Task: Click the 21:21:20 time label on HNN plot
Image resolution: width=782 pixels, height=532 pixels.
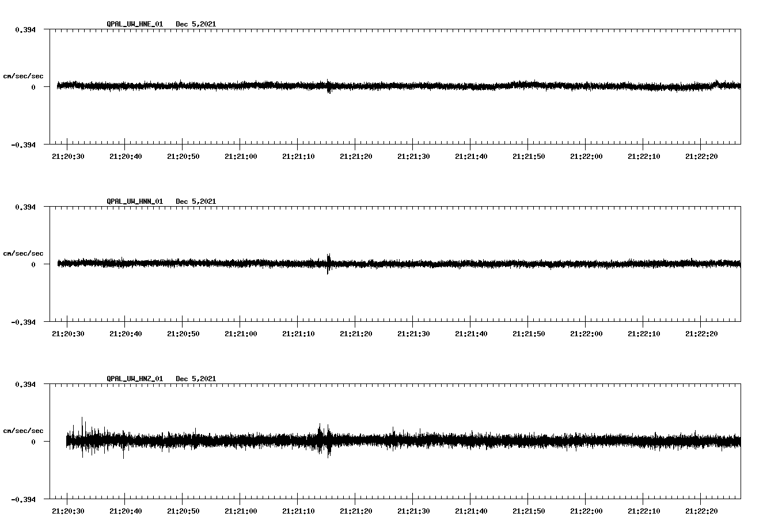Action: 356,334
